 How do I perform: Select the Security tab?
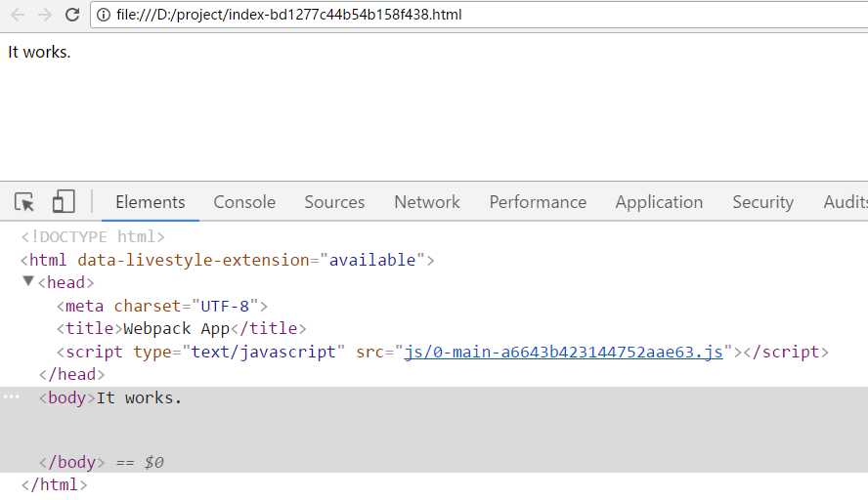coord(762,202)
